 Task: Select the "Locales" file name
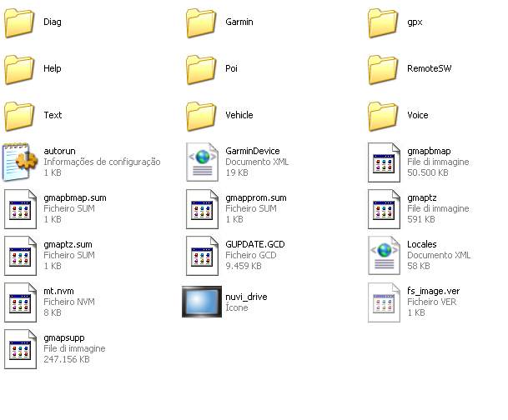[x=422, y=244]
